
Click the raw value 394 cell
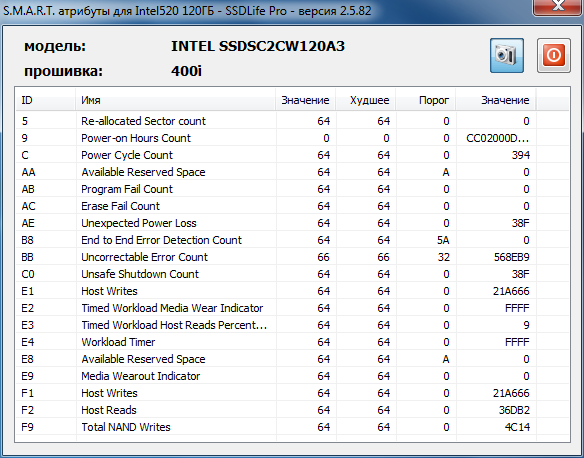[520, 155]
